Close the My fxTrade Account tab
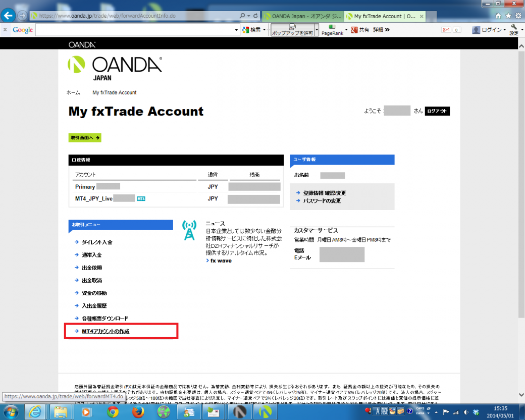525x420 pixels. [422, 16]
